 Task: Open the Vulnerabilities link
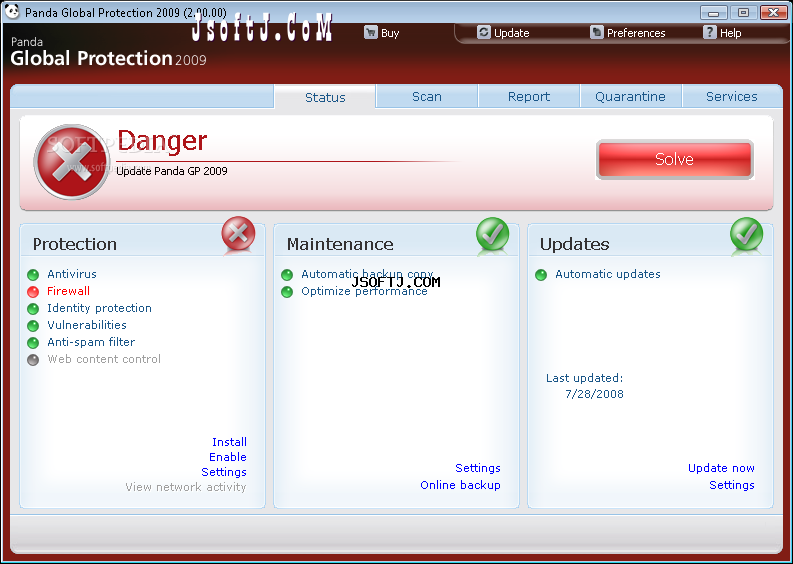(87, 325)
